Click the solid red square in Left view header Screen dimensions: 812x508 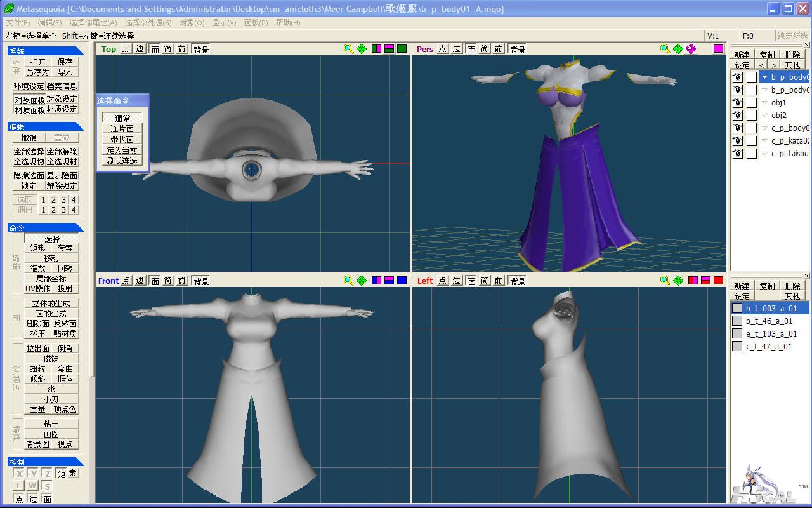point(718,281)
